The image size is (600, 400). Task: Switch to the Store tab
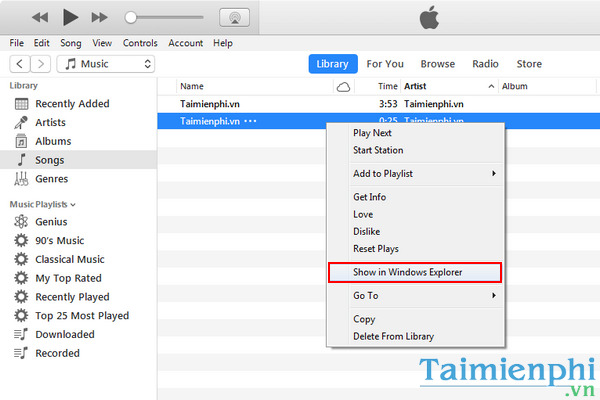coord(529,64)
